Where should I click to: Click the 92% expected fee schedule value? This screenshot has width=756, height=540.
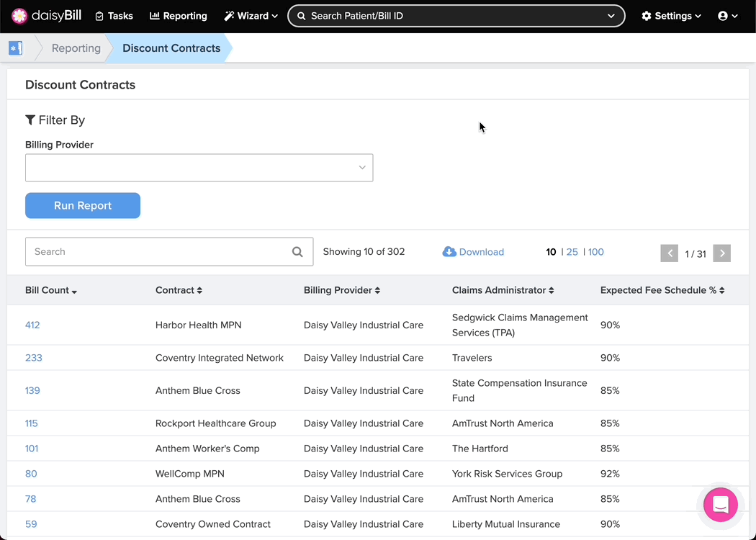coord(610,474)
